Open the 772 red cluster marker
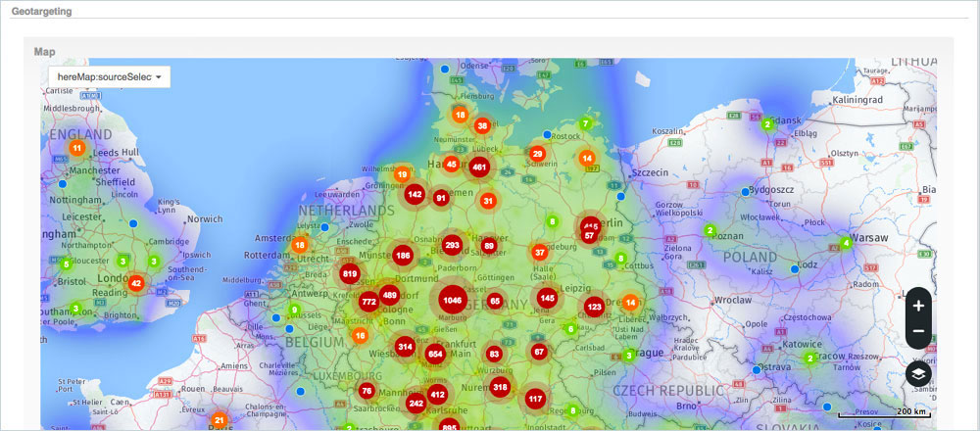This screenshot has height=431, width=980. [368, 303]
